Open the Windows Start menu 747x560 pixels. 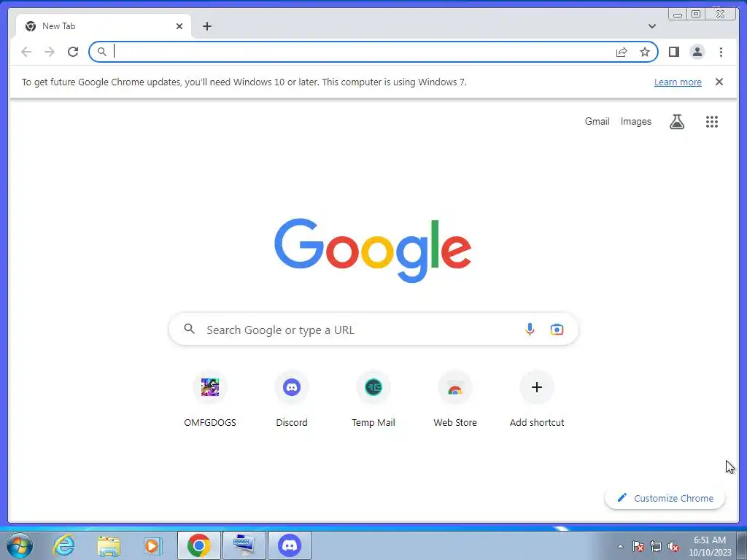coord(19,545)
